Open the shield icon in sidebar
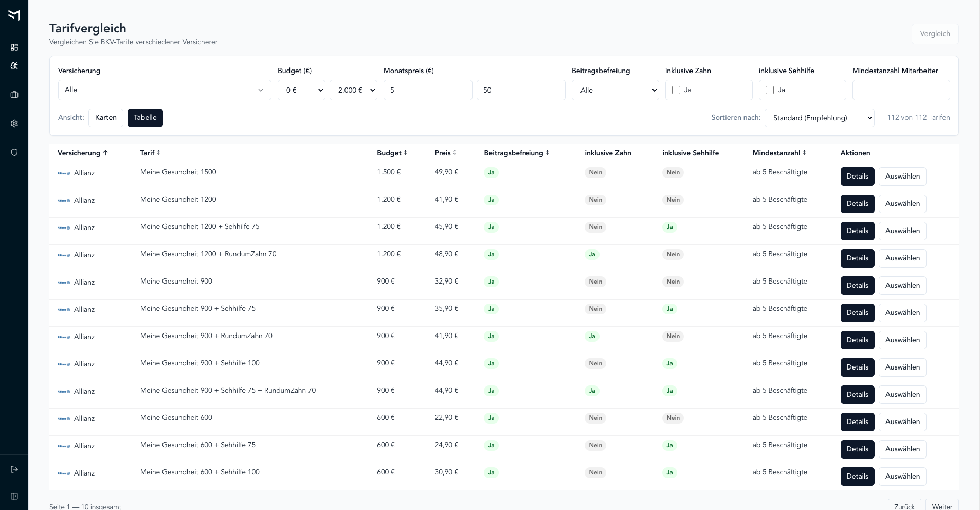This screenshot has height=510, width=980. pyautogui.click(x=14, y=152)
